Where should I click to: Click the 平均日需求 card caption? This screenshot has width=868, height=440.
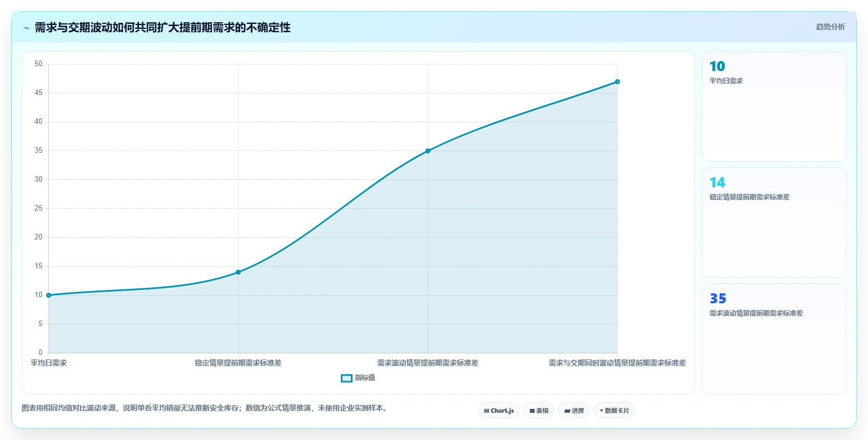point(726,81)
